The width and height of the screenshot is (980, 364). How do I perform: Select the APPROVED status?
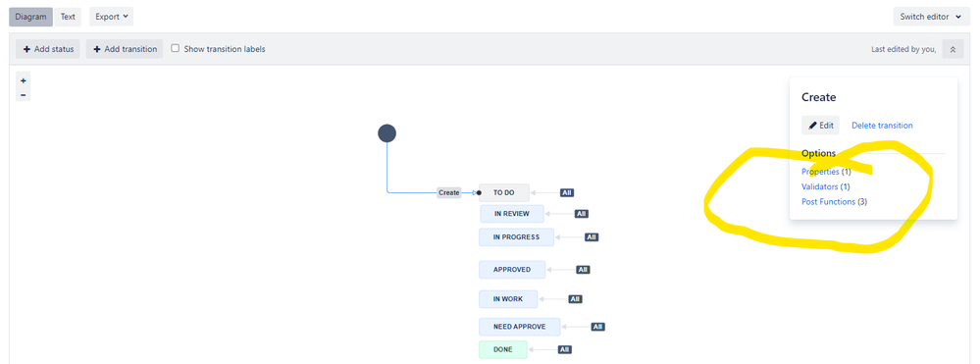512,270
